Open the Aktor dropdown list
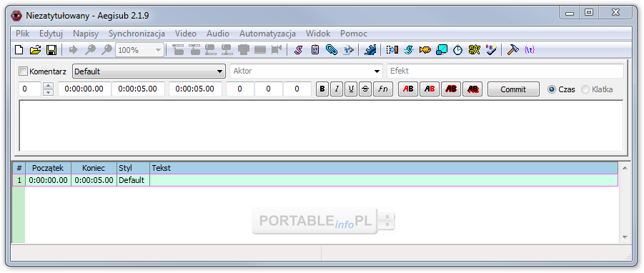 [x=306, y=71]
